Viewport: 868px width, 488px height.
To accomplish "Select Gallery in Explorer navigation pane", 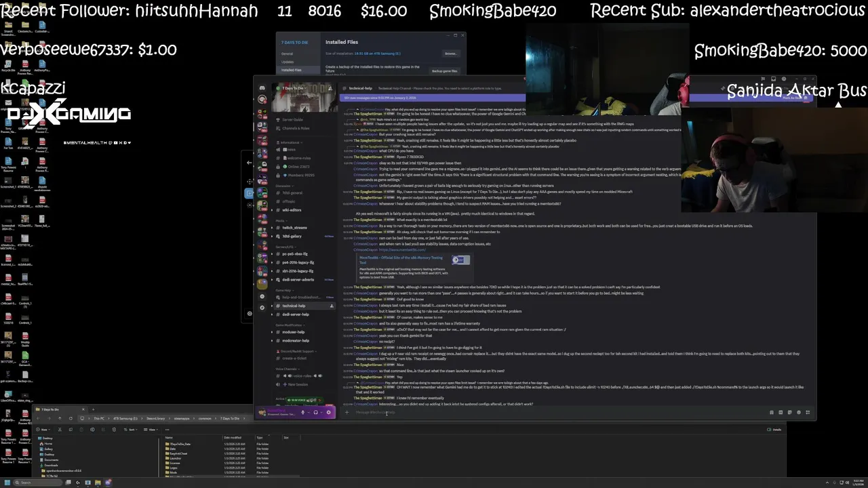I will [x=47, y=449].
